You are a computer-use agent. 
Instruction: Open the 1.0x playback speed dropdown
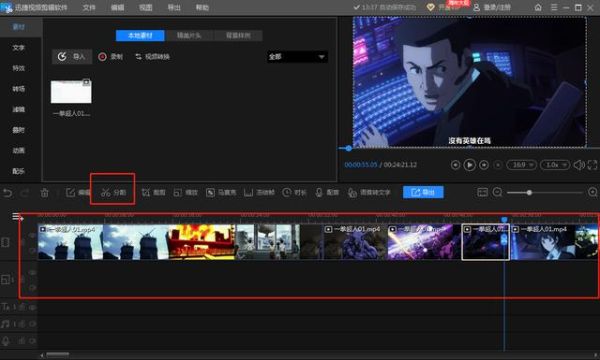[x=555, y=165]
